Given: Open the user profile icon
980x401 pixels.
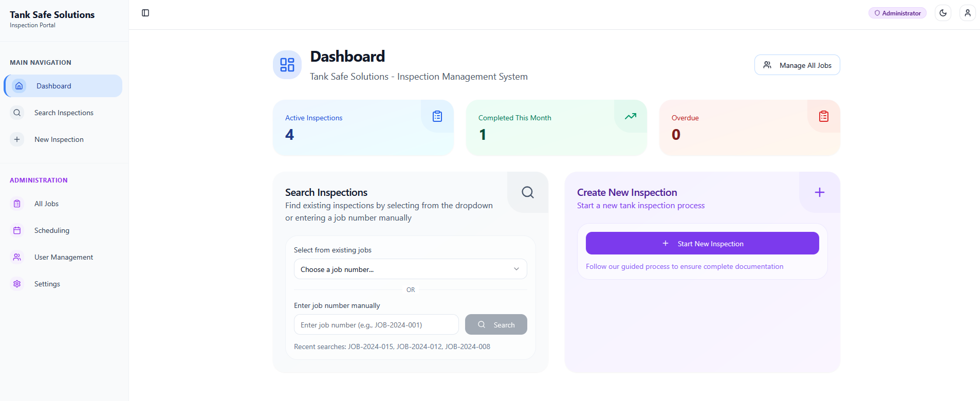Looking at the screenshot, I should click(x=968, y=12).
